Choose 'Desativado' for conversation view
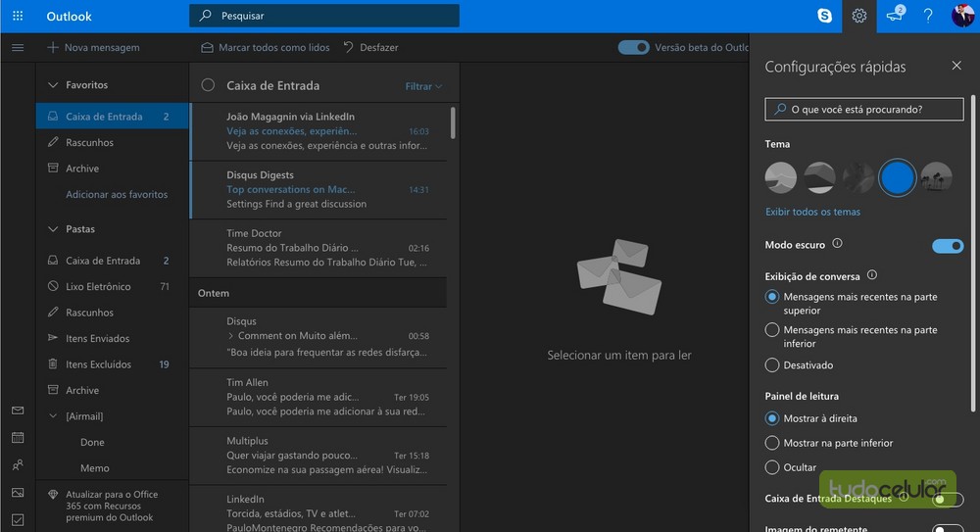The height and width of the screenshot is (532, 980). click(x=772, y=365)
